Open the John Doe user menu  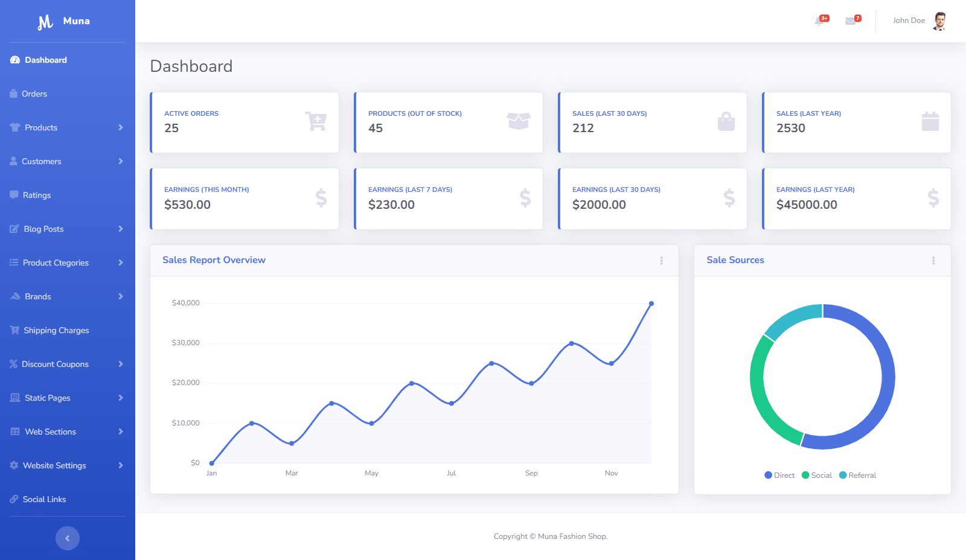click(x=920, y=21)
